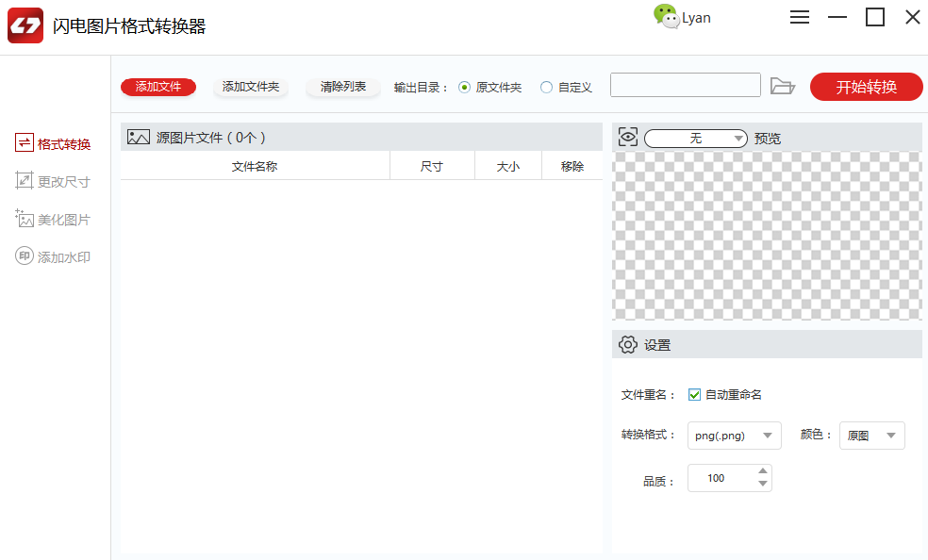
Task: Click the app title 闪电图片格式转换器
Action: tap(129, 26)
